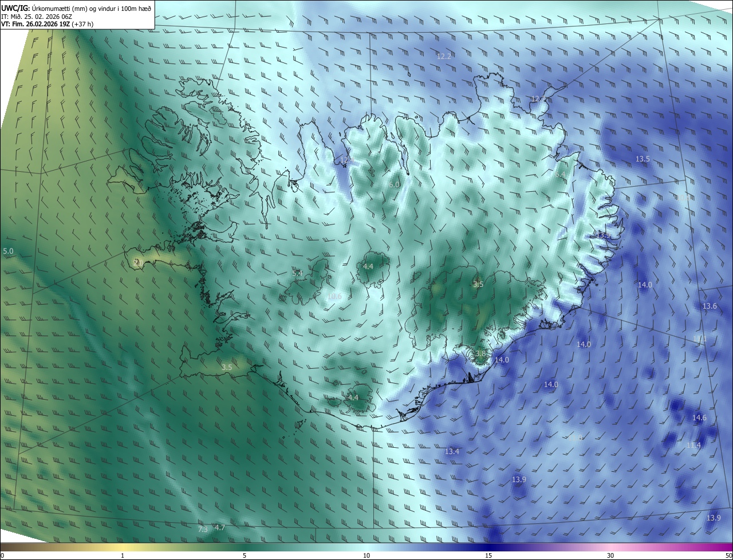733x560 pixels.
Task: Click the 5.4 value label on the western glacier
Action: (x=297, y=274)
